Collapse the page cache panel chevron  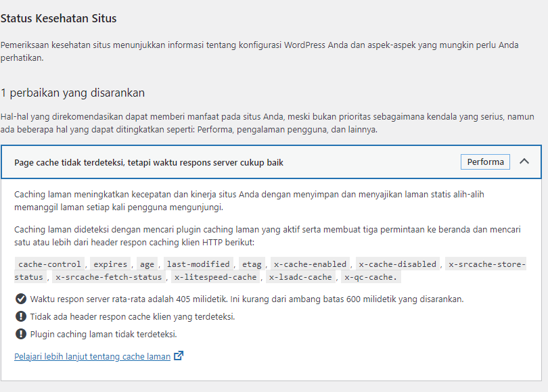click(524, 162)
